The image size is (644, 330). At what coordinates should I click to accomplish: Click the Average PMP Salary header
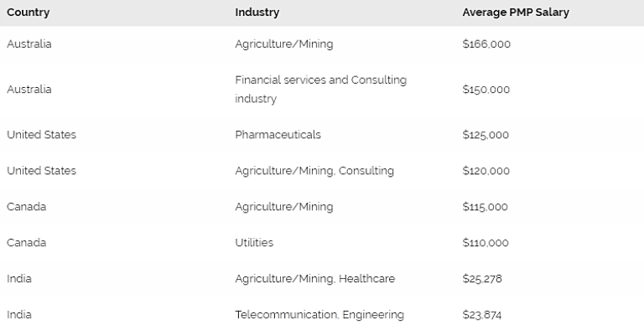click(x=516, y=13)
